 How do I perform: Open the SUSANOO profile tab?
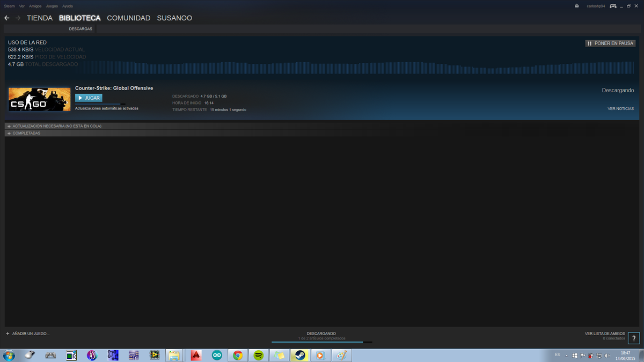[174, 18]
